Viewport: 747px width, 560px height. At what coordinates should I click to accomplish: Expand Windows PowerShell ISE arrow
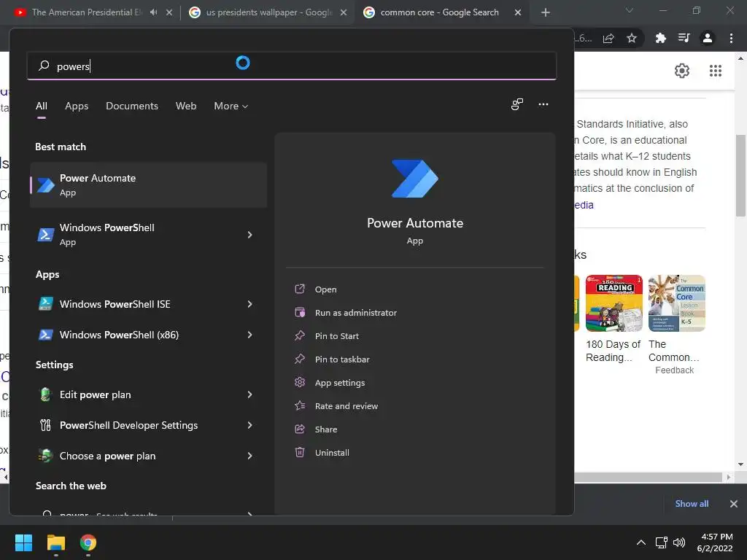[x=249, y=304]
